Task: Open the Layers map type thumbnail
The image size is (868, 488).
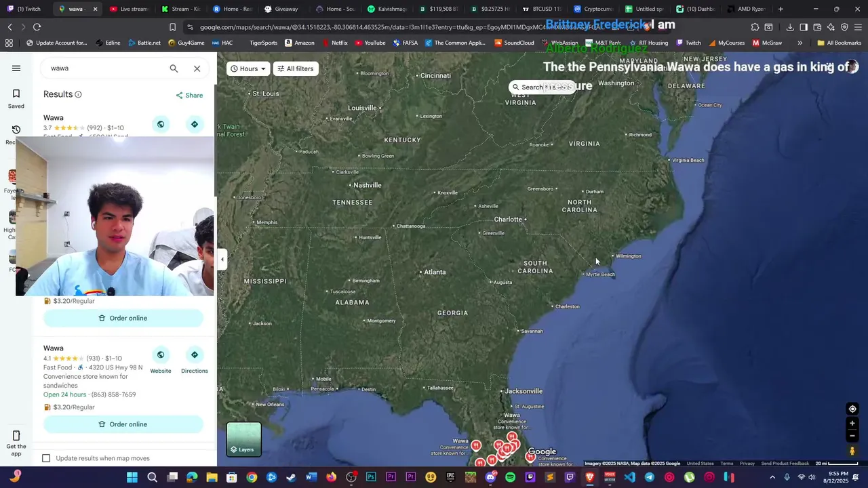Action: pyautogui.click(x=243, y=439)
